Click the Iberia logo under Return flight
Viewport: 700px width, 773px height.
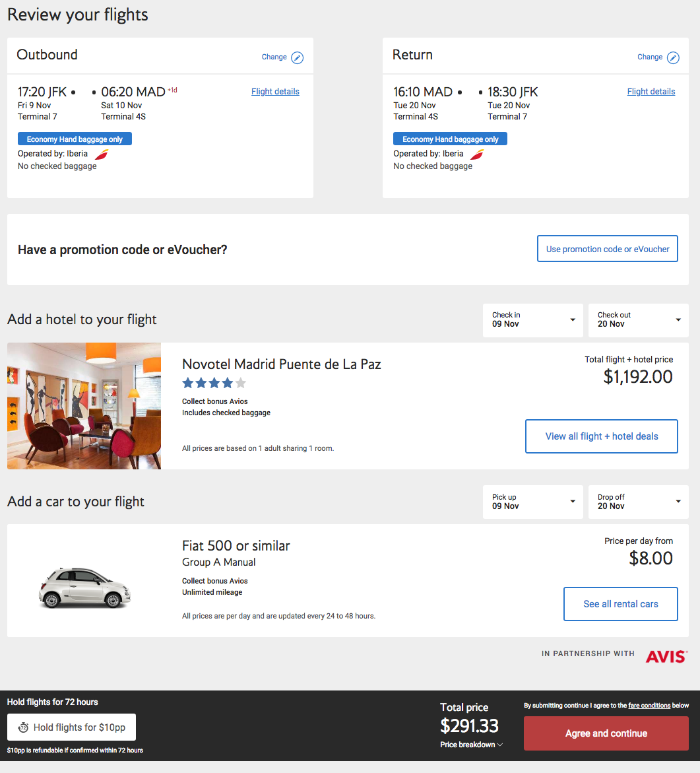pos(477,154)
